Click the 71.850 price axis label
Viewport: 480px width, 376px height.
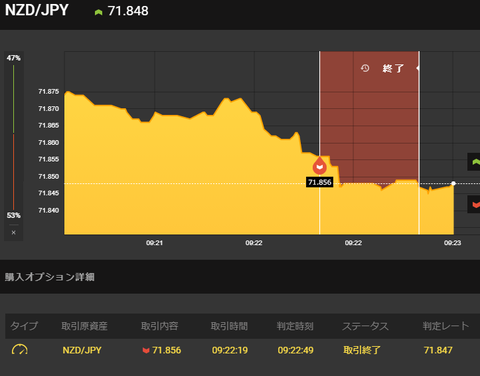49,176
